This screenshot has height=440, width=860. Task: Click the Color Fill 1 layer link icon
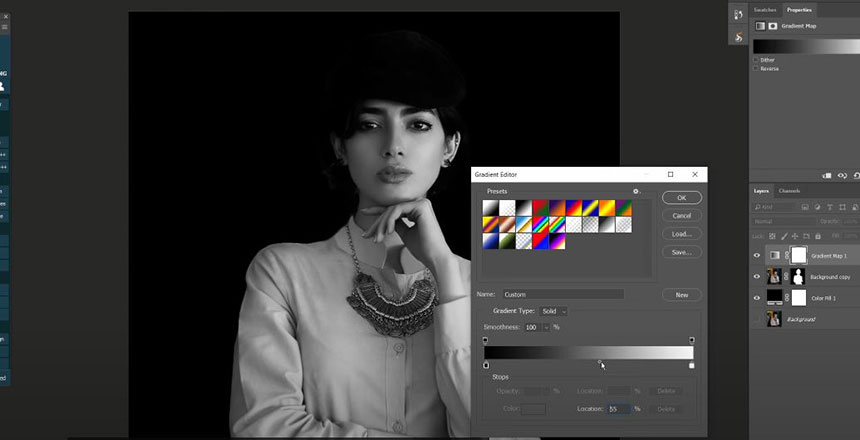(x=787, y=297)
